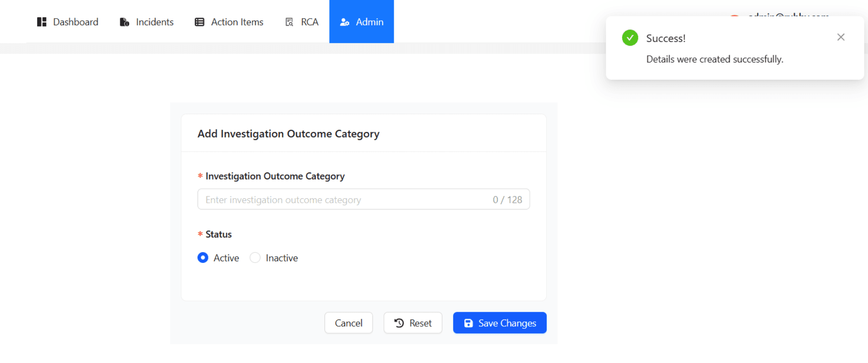Select the Admin tab
The width and height of the screenshot is (868, 363).
click(362, 22)
